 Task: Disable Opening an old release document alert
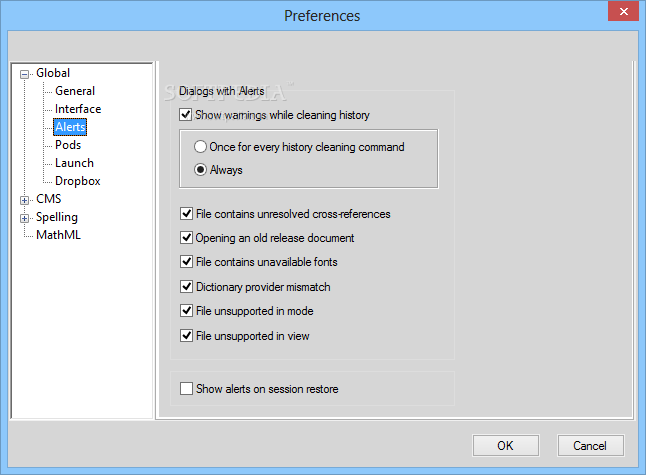pos(186,237)
